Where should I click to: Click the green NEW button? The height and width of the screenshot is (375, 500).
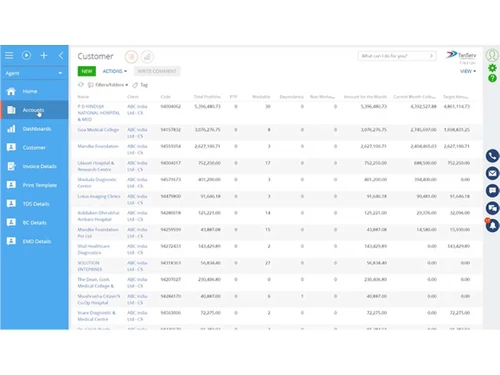87,71
